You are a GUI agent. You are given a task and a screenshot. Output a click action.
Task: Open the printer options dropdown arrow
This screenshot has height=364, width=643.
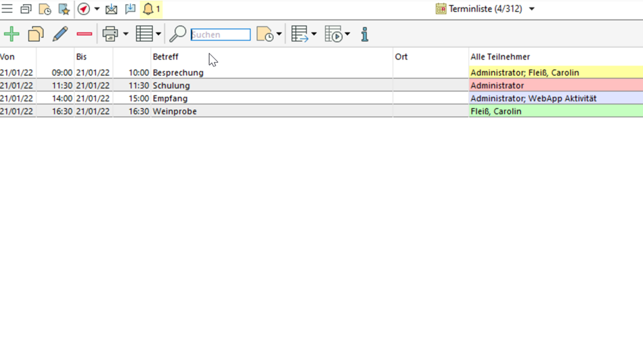coord(126,34)
